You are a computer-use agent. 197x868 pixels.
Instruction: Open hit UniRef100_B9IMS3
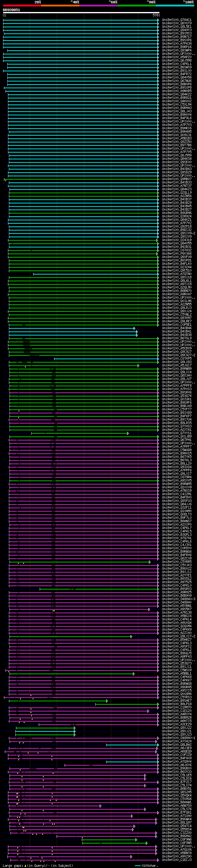pos(176,33)
